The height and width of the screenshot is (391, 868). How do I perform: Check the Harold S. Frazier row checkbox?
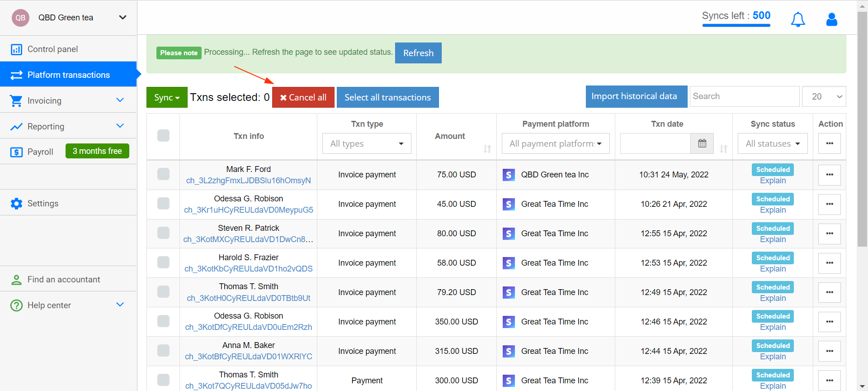163,262
